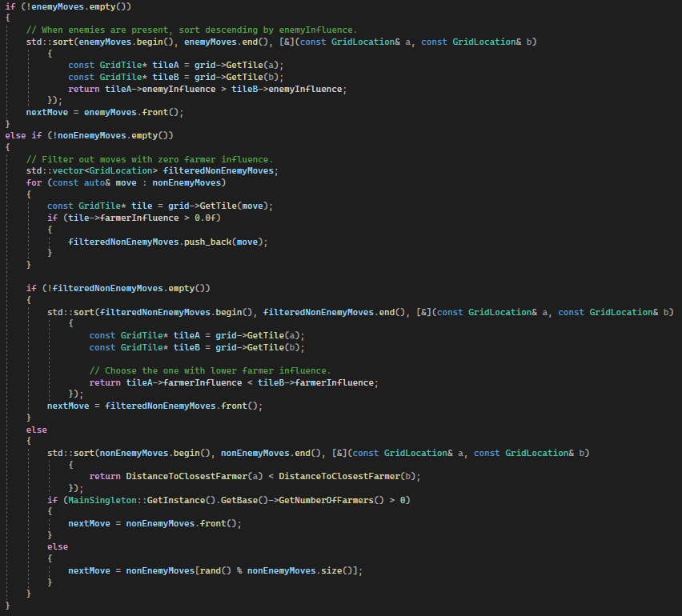The width and height of the screenshot is (682, 616).
Task: Click 'nextMove = nonEnemyMoves[rand() % nonEnemyMoves.size()];'
Action: click(215, 570)
